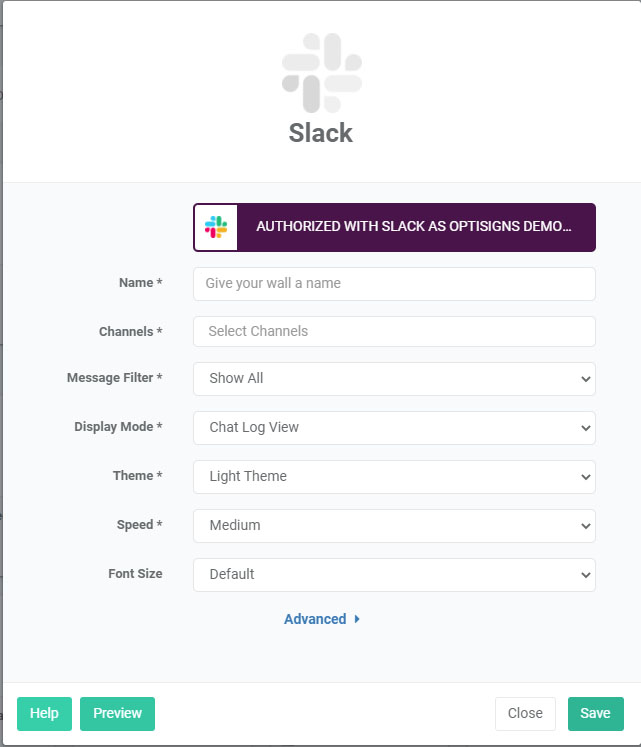Save the Slack wall settings
641x747 pixels.
(595, 713)
